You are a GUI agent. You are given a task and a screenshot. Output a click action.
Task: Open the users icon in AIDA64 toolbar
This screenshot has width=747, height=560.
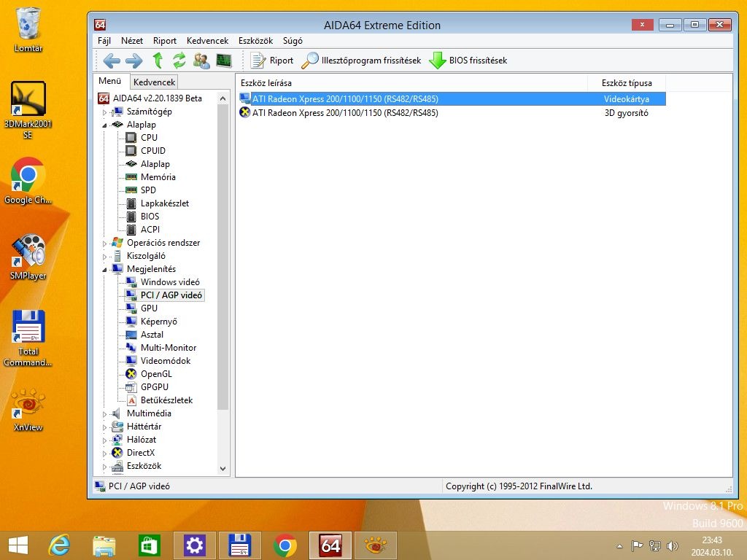(201, 61)
